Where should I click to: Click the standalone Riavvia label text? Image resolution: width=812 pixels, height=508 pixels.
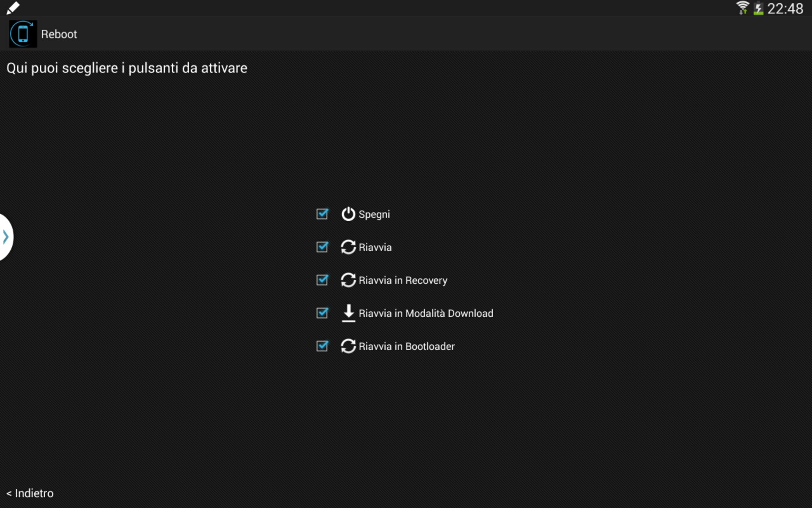(375, 247)
